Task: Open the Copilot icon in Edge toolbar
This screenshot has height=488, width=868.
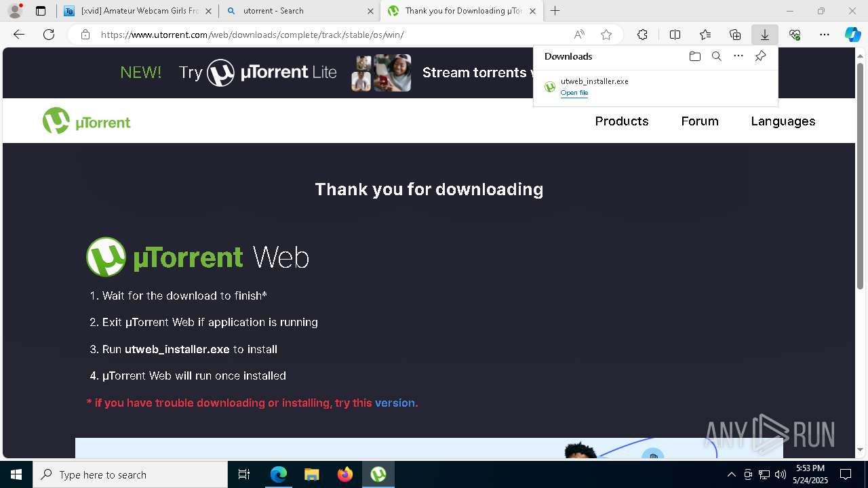Action: click(852, 35)
